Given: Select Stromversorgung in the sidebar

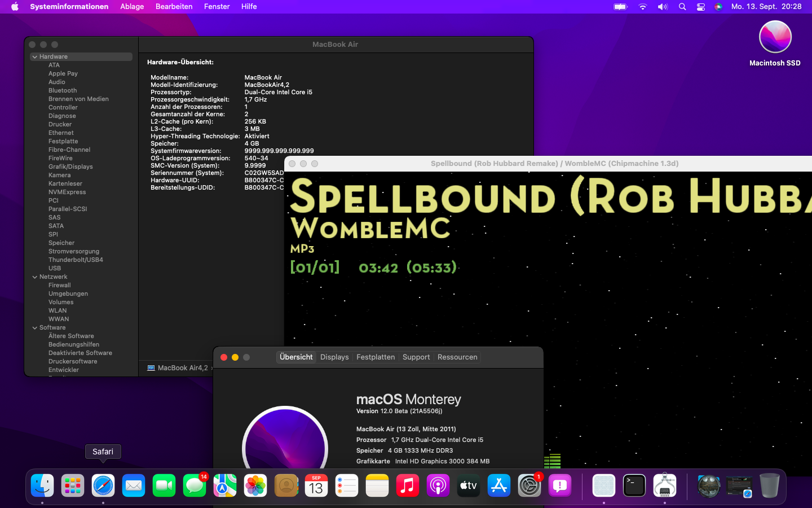Looking at the screenshot, I should click(74, 251).
